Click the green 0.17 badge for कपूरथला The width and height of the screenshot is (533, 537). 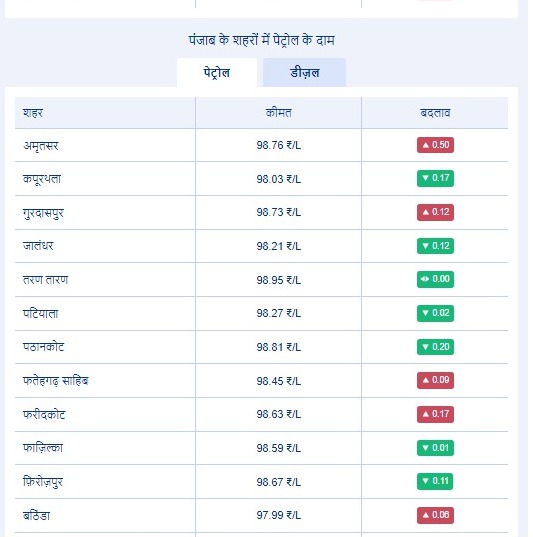pos(435,178)
